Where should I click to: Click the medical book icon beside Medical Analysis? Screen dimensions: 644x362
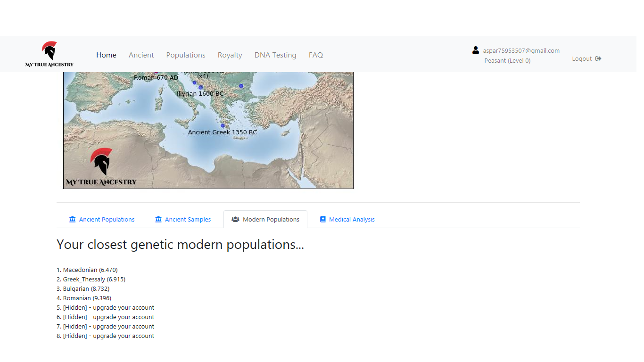(x=323, y=219)
